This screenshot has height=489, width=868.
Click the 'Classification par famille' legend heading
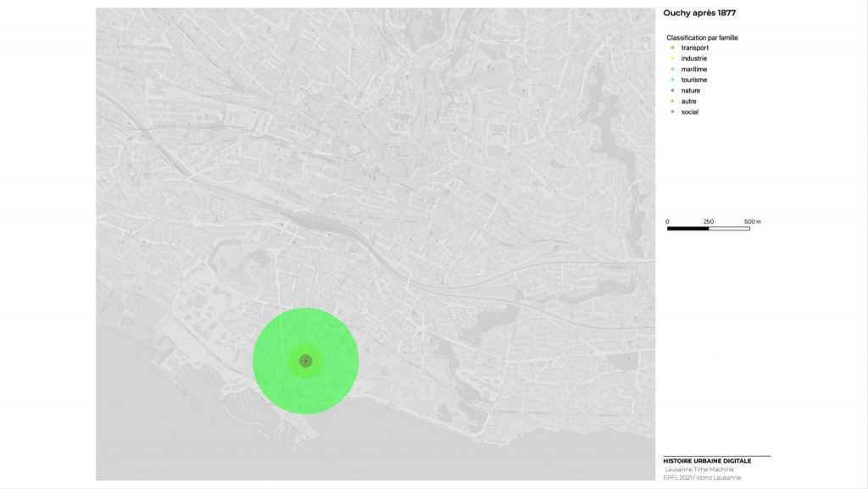click(702, 38)
